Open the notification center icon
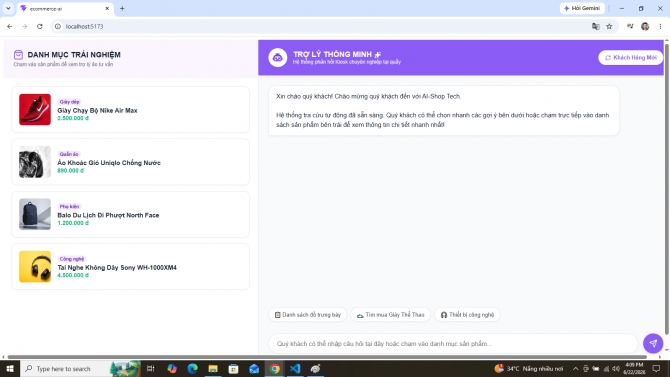The image size is (670, 377). point(656,368)
